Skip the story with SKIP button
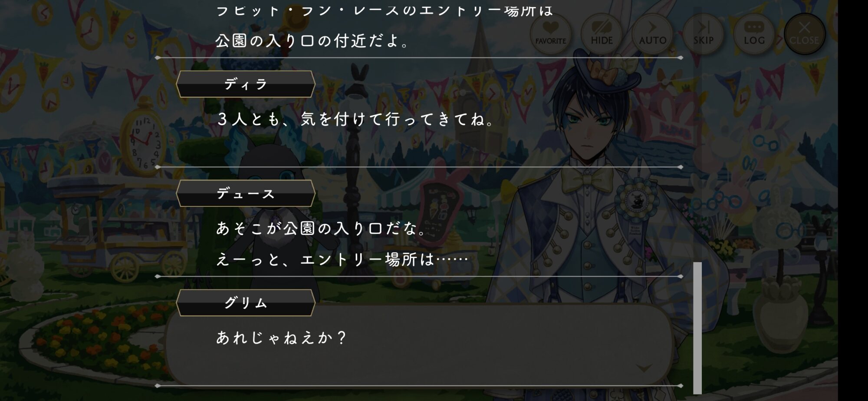Image resolution: width=868 pixels, height=401 pixels. [703, 33]
